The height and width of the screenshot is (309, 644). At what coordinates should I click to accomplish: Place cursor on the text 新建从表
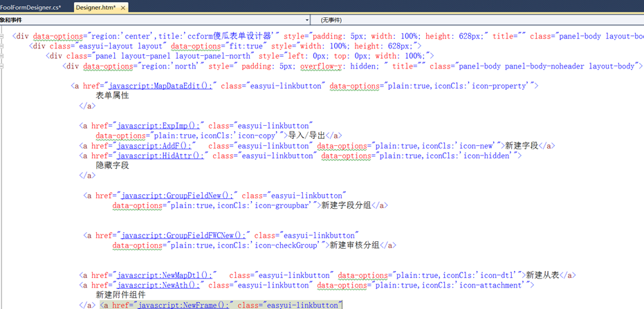tap(542, 275)
